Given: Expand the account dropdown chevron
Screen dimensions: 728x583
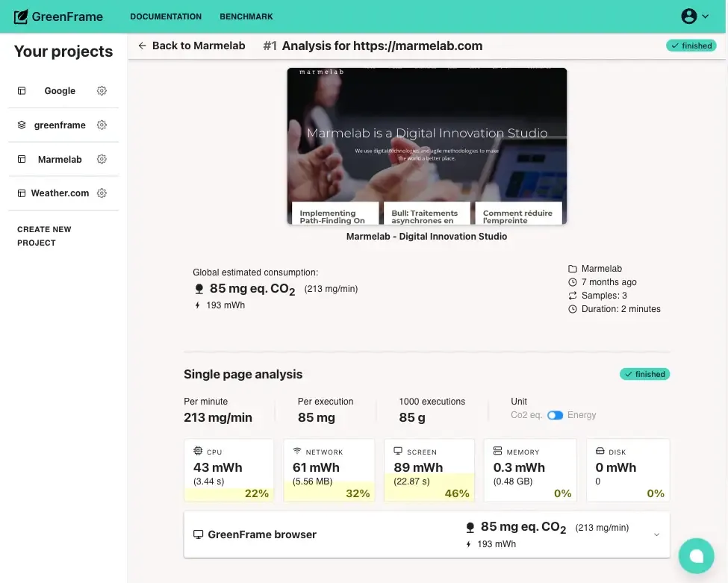Looking at the screenshot, I should 706,16.
